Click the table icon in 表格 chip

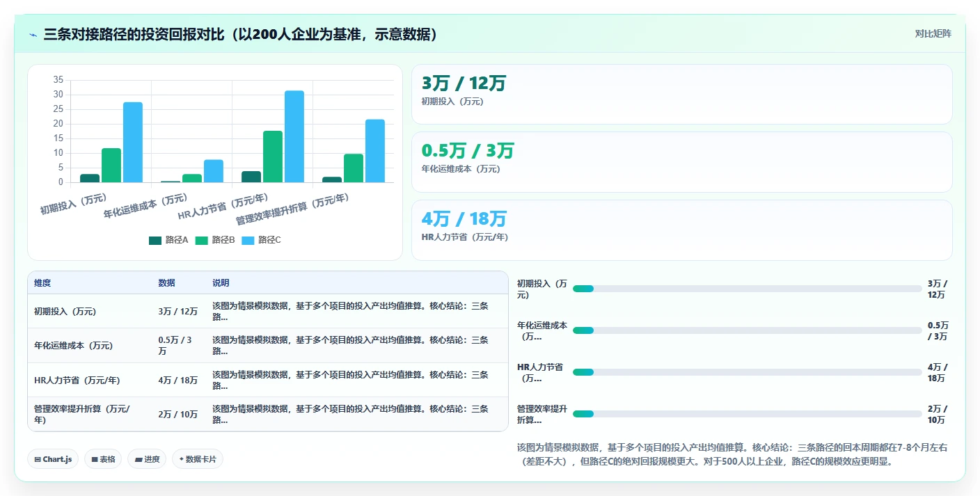click(x=95, y=459)
